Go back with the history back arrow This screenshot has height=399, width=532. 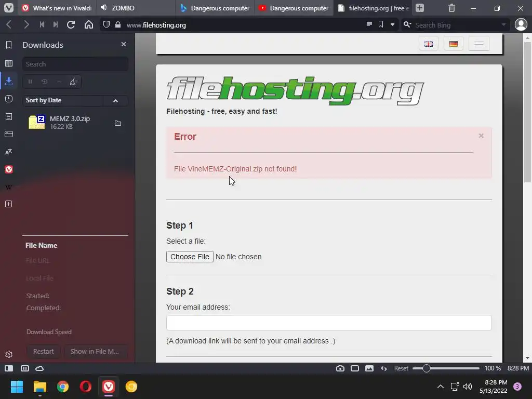point(9,25)
